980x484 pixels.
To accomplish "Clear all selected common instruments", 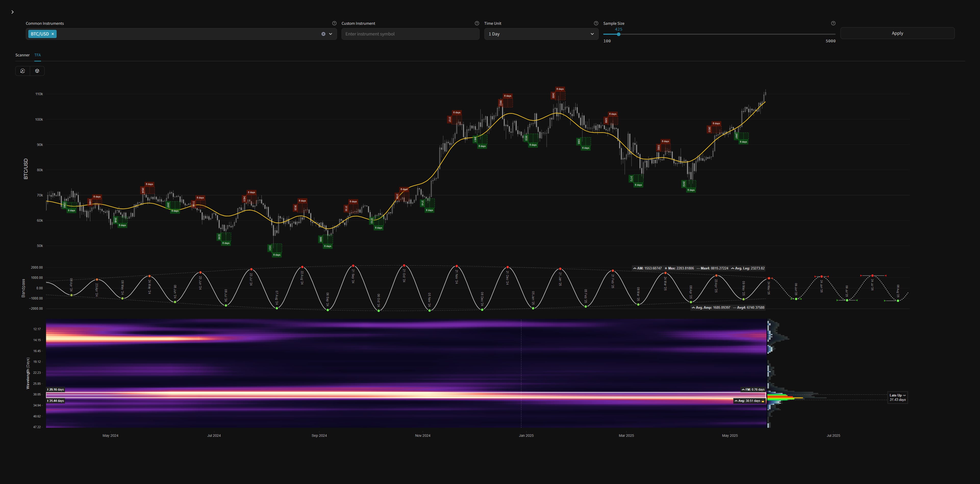I will (x=323, y=34).
